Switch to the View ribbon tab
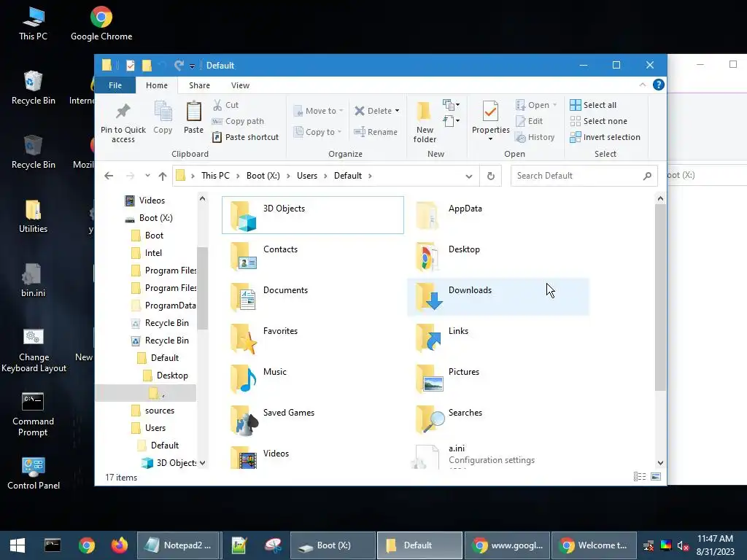The image size is (747, 560). [240, 85]
